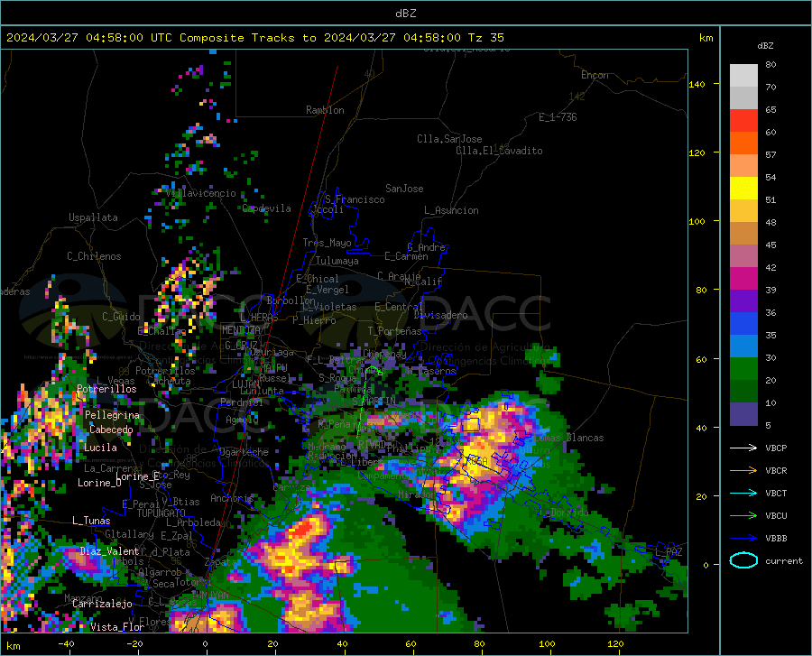Screen dimensions: 812x656
Task: Click the 'km' label in the top-right header
Action: (706, 38)
